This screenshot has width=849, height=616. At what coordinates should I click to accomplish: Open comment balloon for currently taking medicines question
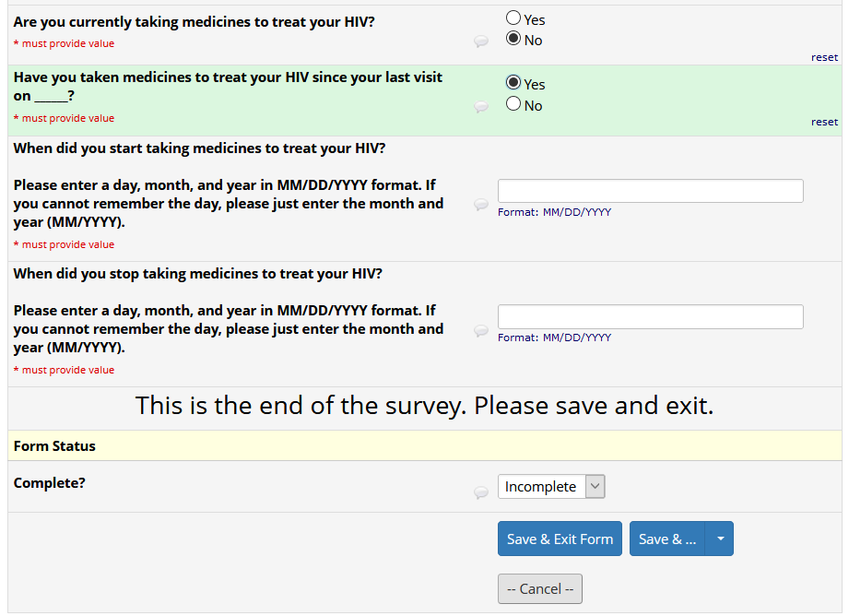pyautogui.click(x=480, y=41)
